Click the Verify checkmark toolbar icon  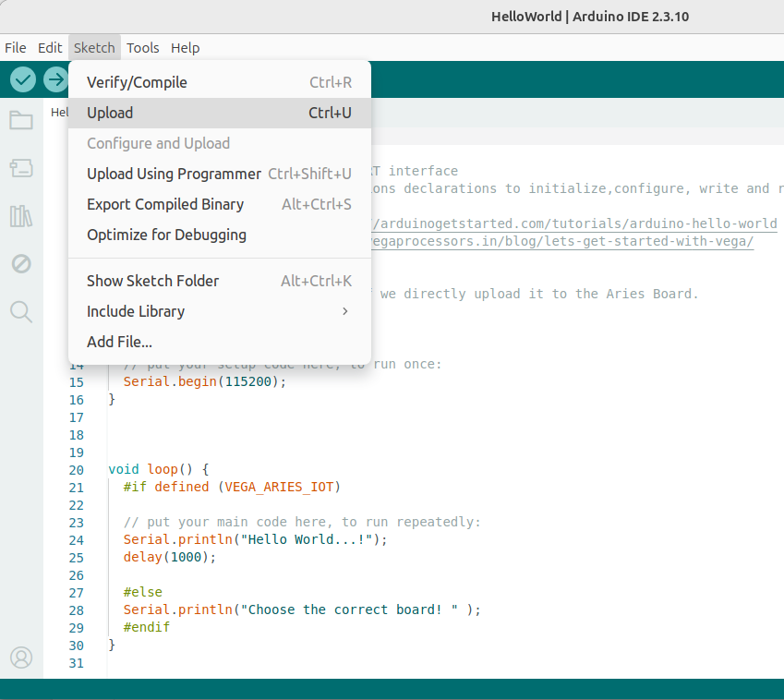tap(23, 79)
